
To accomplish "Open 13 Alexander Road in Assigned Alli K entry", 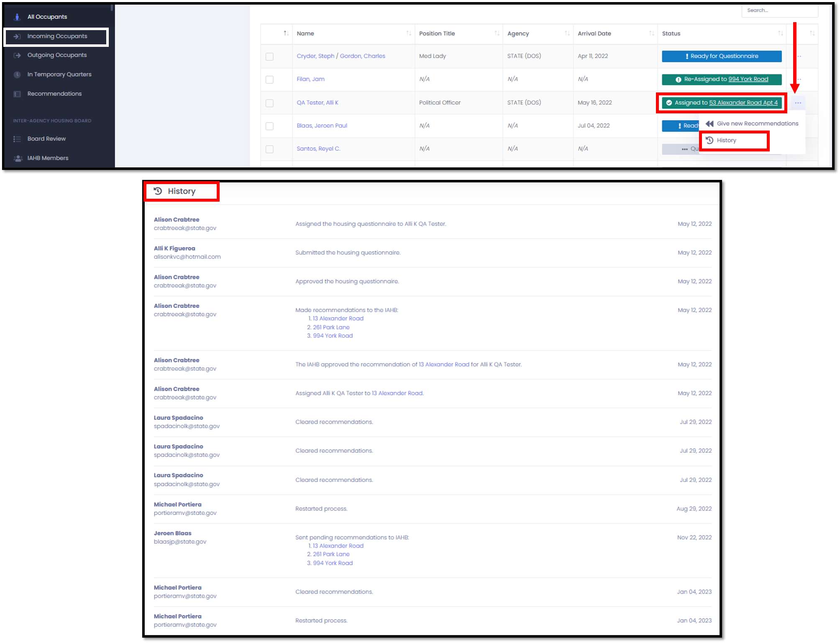I will tap(397, 393).
